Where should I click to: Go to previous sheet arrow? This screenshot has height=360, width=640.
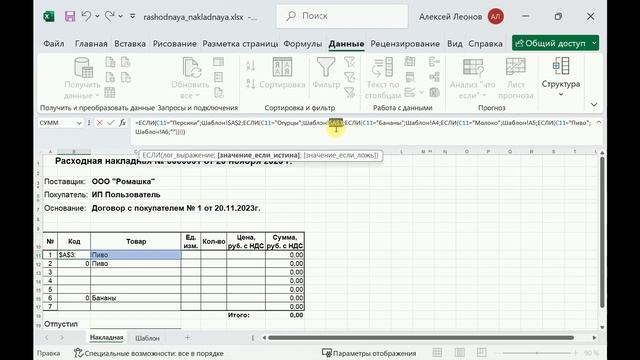point(47,338)
